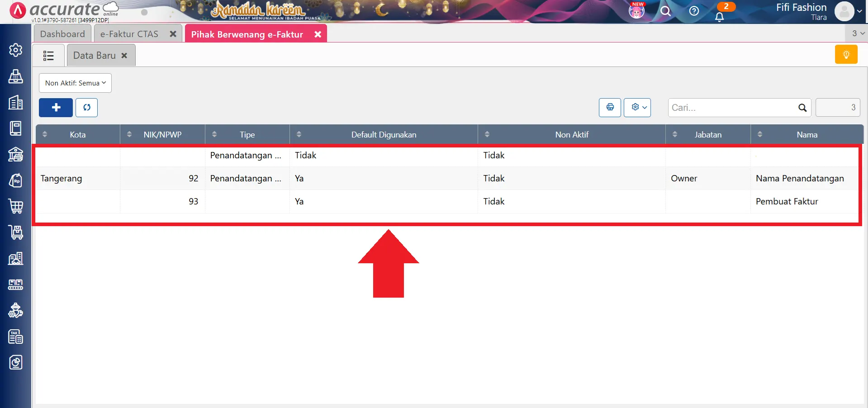Open the Nama Penandatangan row
Screen dimensions: 868x408
click(799, 178)
